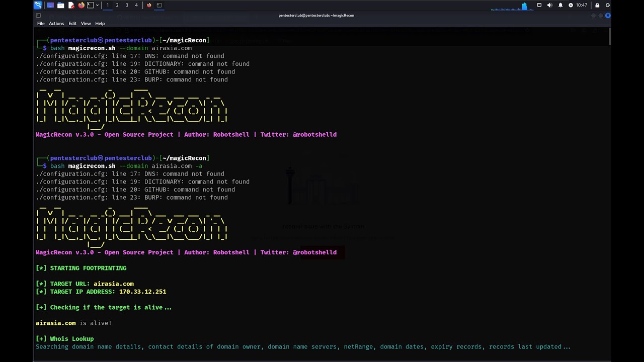Open the Edit menu in the terminal

(72, 24)
